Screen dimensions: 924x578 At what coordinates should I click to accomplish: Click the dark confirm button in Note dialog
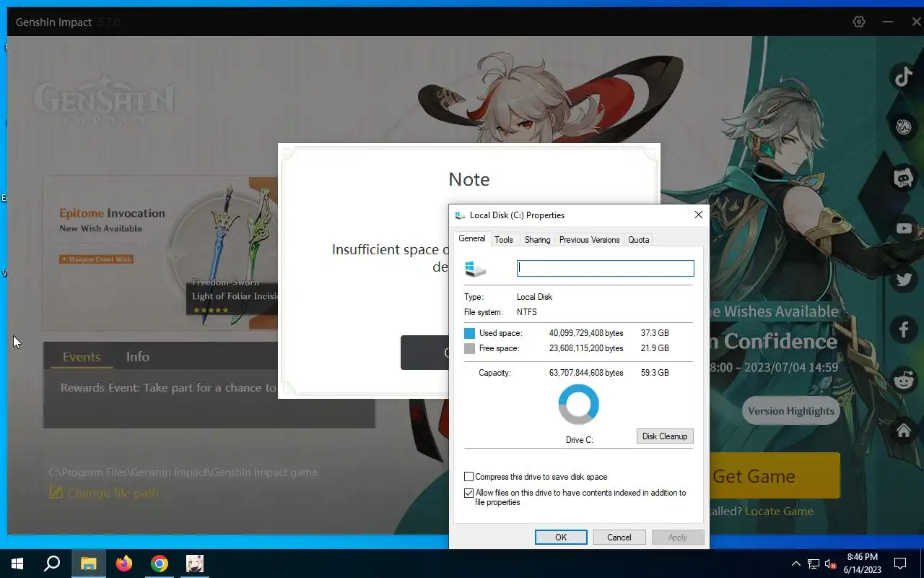click(424, 353)
